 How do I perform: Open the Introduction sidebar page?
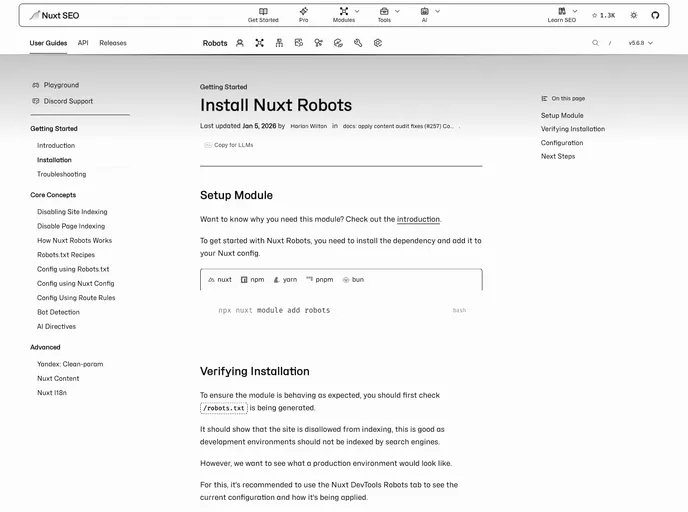(56, 146)
